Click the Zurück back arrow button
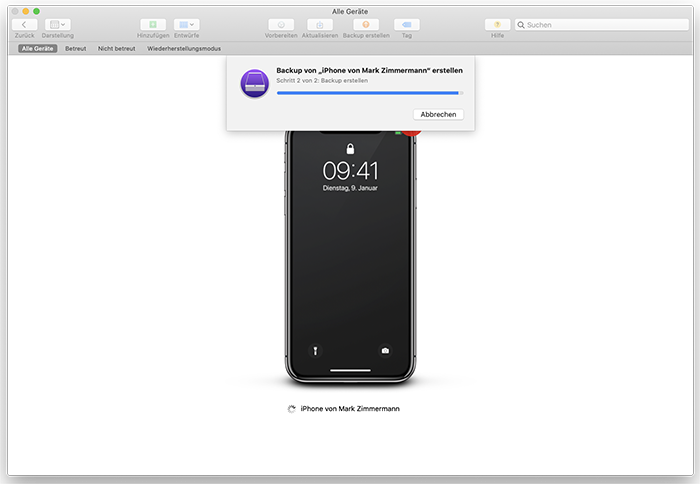The image size is (700, 484). [x=24, y=24]
